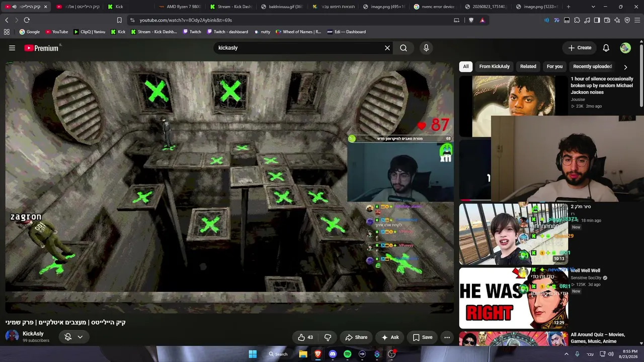644x362 pixels.
Task: Open volume control in system tray
Action: click(x=611, y=354)
